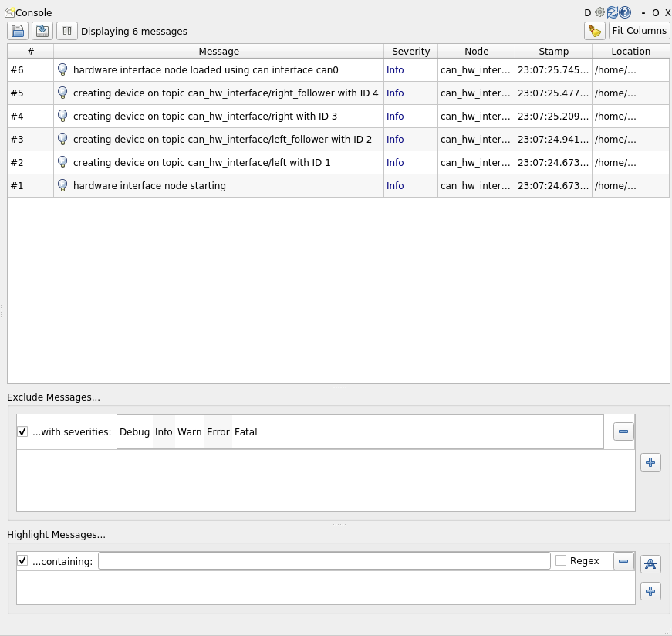Enable the Regex checkbox
This screenshot has height=636, width=672.
pyautogui.click(x=561, y=560)
